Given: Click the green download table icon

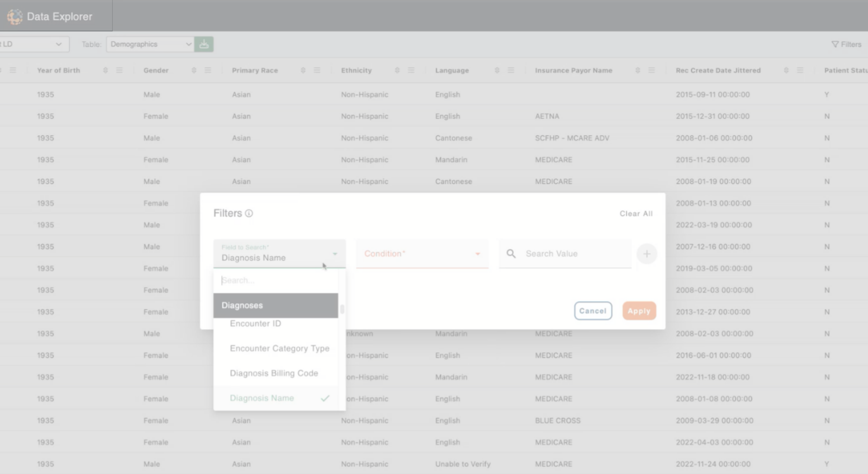Looking at the screenshot, I should (204, 44).
